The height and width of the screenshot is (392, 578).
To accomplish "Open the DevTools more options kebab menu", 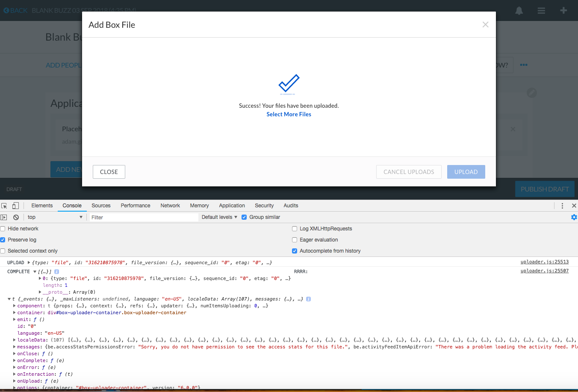I will click(562, 206).
